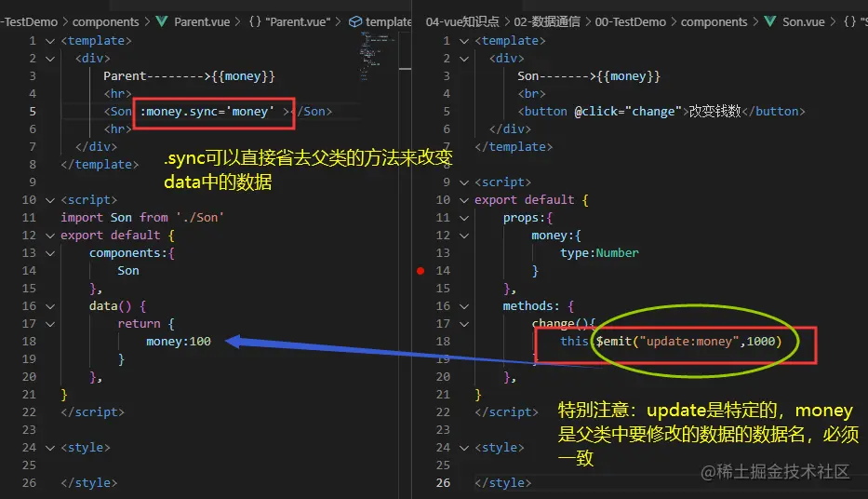
Task: Place cursor on "money:100" in Parent.vue
Action: tap(179, 342)
